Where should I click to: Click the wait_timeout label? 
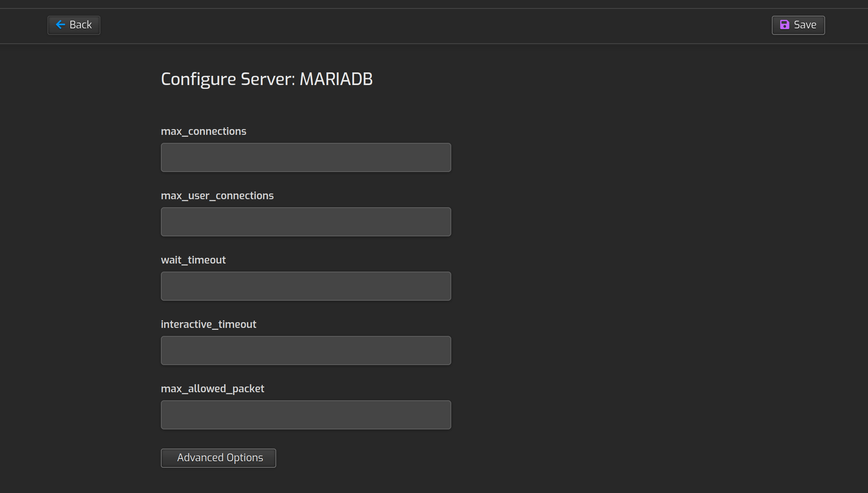(193, 260)
